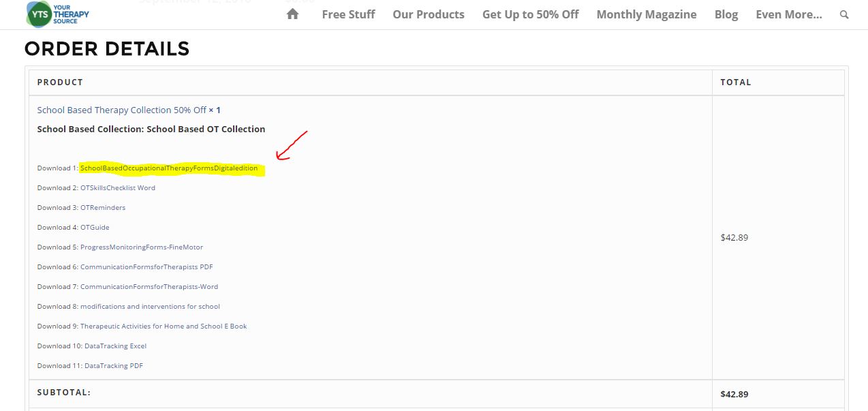Download the OTSkillsChecklist Word file
Viewport: 868px width, 411px height.
coord(118,188)
